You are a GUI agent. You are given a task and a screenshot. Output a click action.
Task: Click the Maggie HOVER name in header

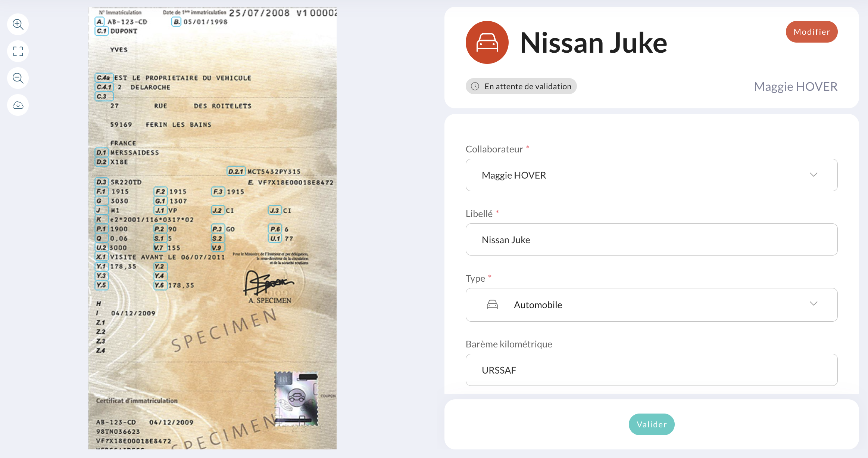click(x=796, y=87)
